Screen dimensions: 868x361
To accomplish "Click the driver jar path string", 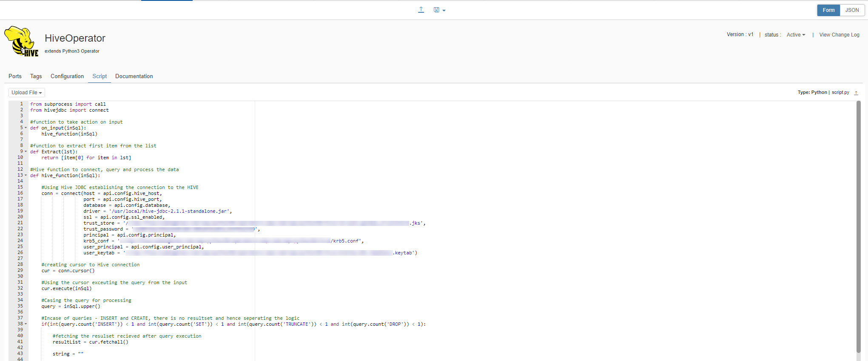I will [169, 211].
